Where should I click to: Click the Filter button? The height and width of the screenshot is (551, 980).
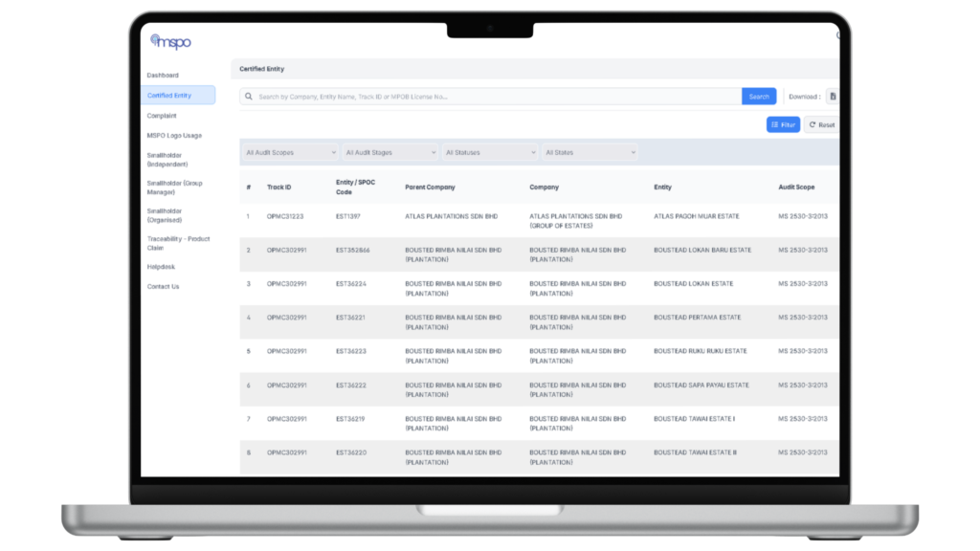(783, 125)
